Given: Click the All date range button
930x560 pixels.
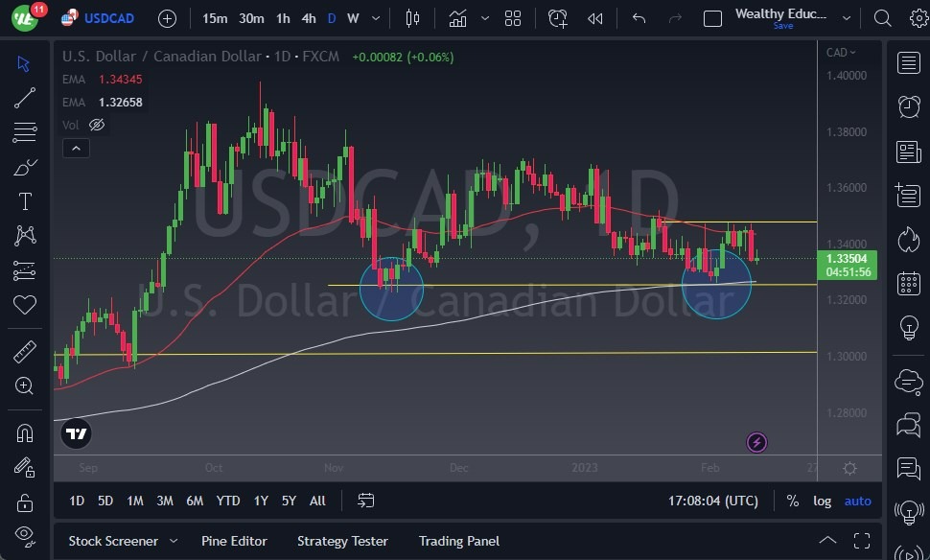Looking at the screenshot, I should tap(317, 501).
